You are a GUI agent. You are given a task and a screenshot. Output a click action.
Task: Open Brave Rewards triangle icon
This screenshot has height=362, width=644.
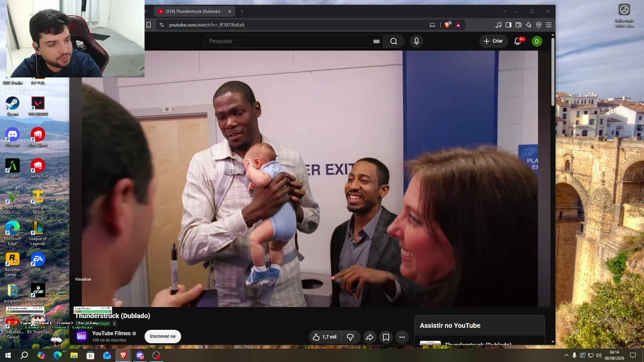tap(458, 25)
